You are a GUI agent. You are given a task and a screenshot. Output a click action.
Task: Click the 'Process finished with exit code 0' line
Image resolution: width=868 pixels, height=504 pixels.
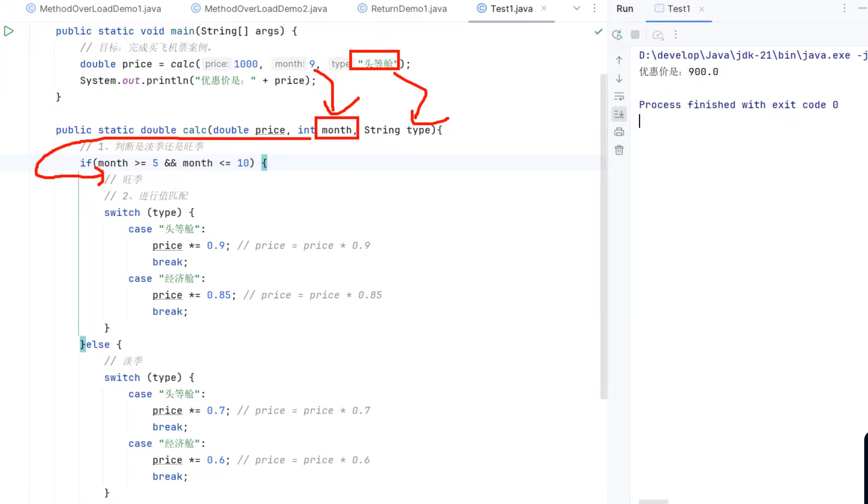click(x=738, y=105)
